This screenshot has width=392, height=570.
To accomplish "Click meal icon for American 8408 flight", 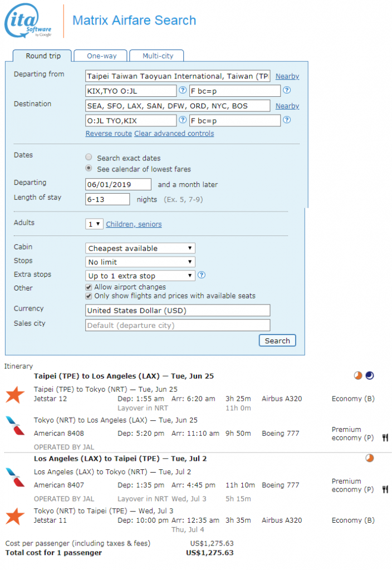I will [385, 438].
